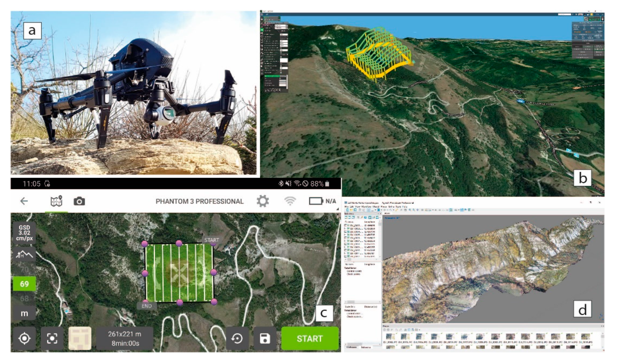Select altitude value 69 on the picker
Image resolution: width=618 pixels, height=364 pixels.
point(24,284)
